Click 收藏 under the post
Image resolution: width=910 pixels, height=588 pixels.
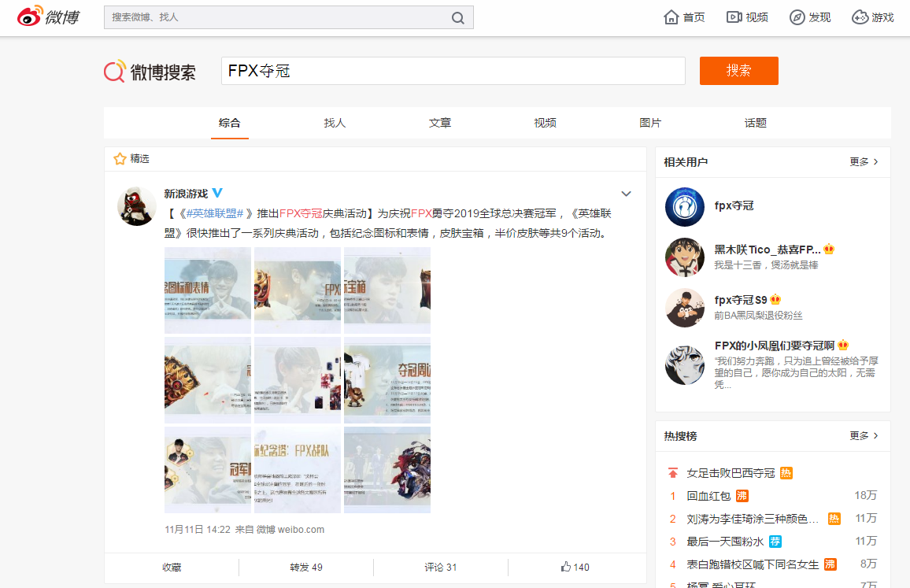(172, 567)
